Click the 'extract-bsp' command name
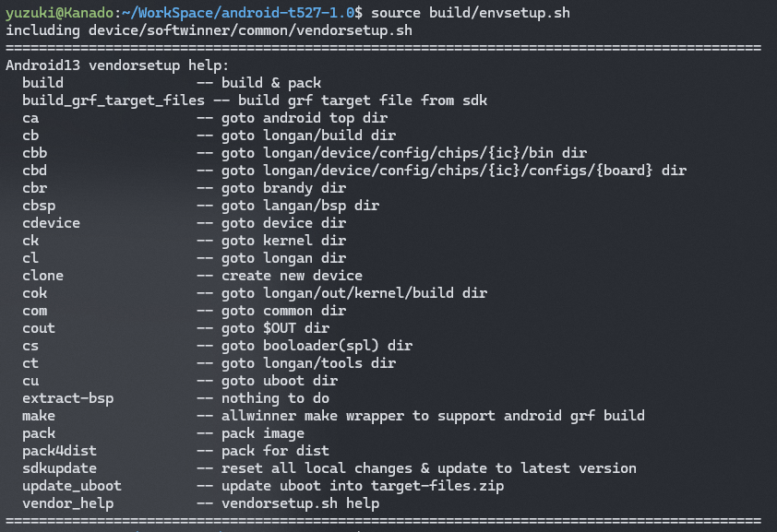This screenshot has width=777, height=532. [69, 398]
